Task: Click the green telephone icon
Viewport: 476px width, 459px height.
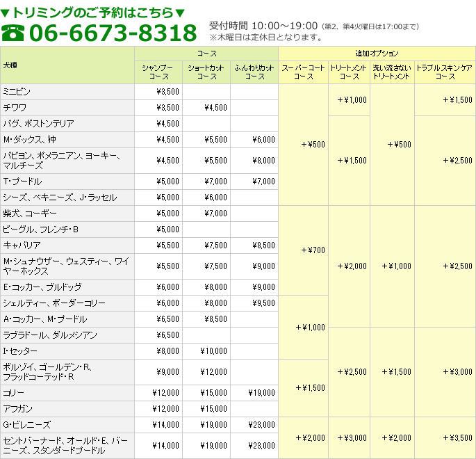Action: click(13, 33)
